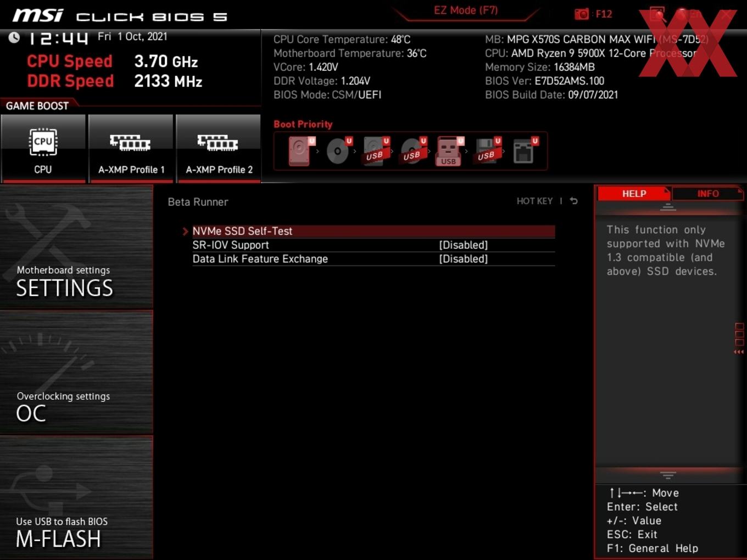Enable the Game Boost CPU button
Viewport: 747px width, 560px height.
43,148
